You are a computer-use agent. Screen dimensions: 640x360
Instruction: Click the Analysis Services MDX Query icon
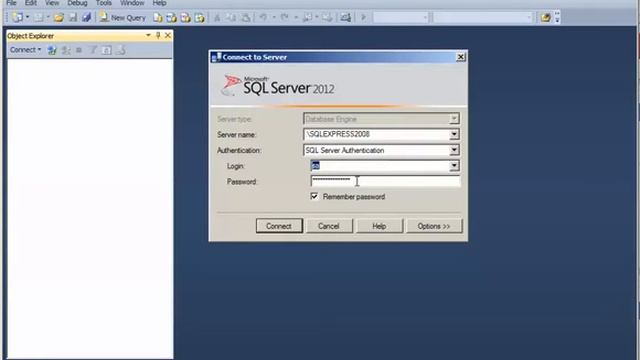(171, 18)
